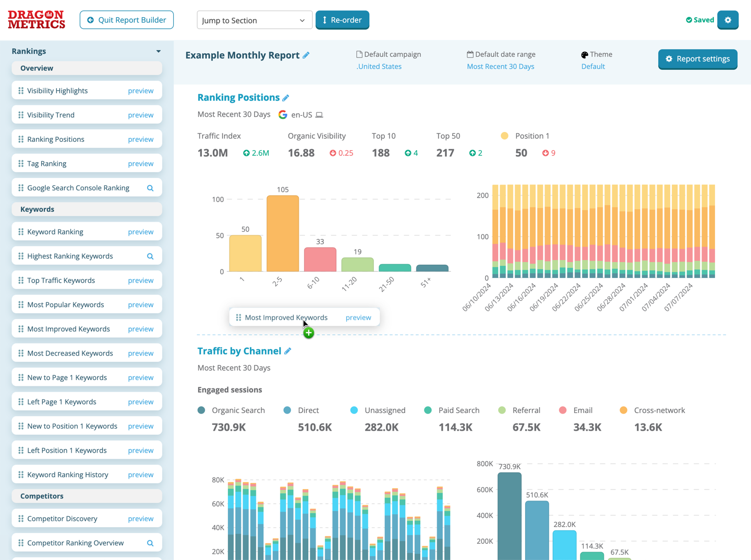The image size is (751, 560).
Task: Select the Overview sidebar group header
Action: [x=87, y=68]
